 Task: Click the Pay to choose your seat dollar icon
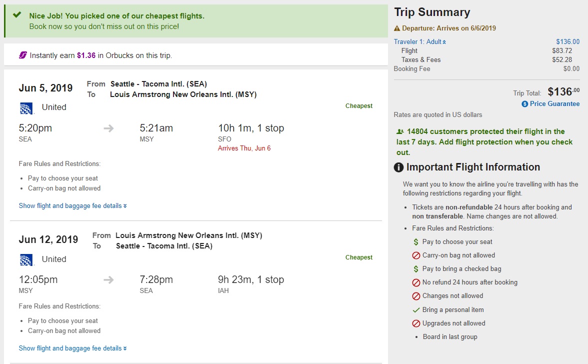point(416,242)
